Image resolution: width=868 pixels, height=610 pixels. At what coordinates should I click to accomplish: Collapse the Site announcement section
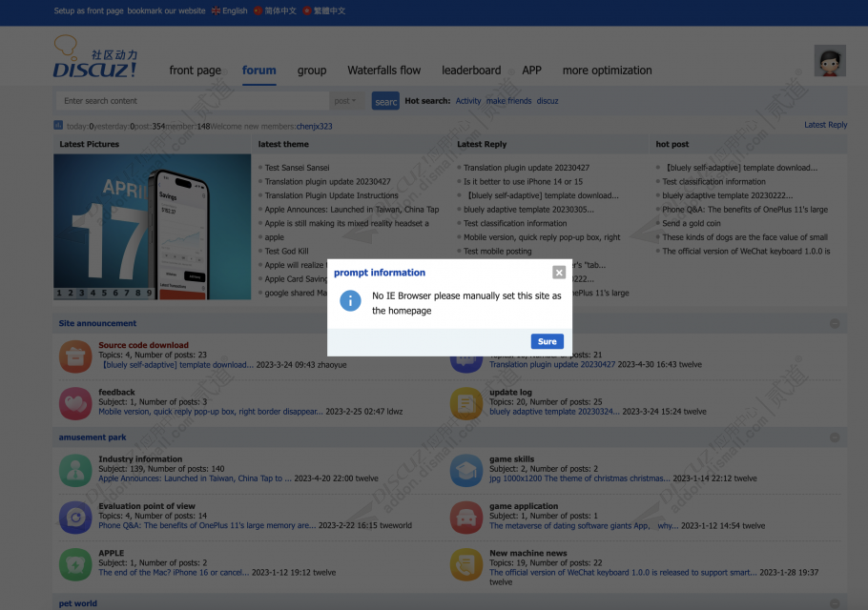[x=835, y=324]
